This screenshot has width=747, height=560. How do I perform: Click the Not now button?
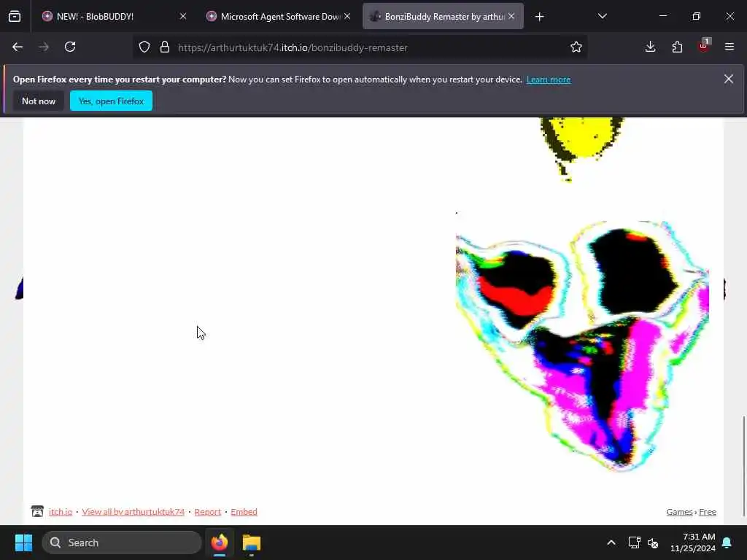tap(39, 101)
